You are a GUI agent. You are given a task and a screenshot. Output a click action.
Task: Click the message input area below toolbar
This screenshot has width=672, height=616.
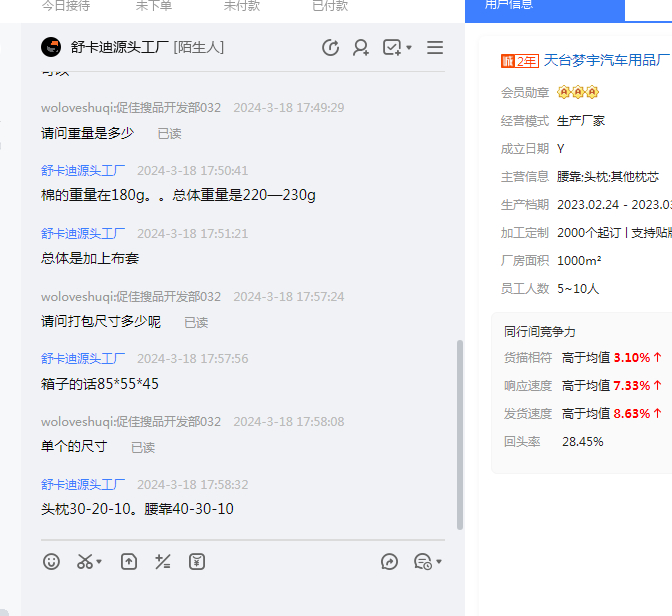[x=240, y=595]
